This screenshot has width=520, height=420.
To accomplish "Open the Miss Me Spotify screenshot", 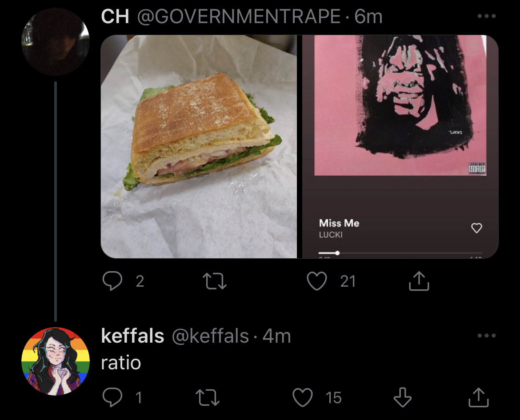I will 400,146.
